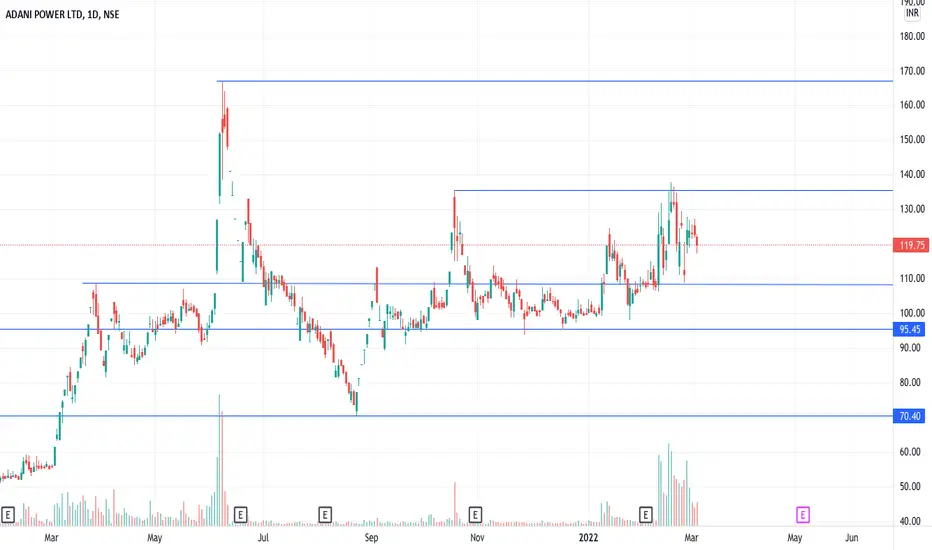Open the earnings E marker between Jul and Sep
932x550 pixels.
[325, 515]
